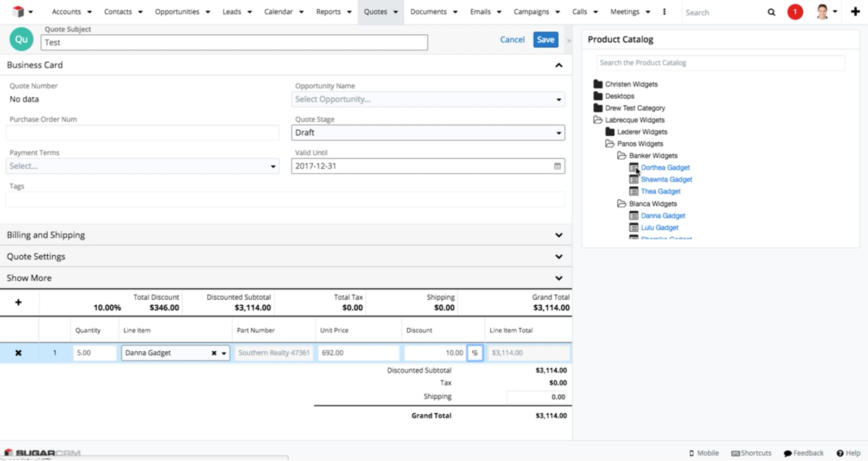This screenshot has width=868, height=461.
Task: Click the Search the Product Catalog field
Action: [x=720, y=63]
